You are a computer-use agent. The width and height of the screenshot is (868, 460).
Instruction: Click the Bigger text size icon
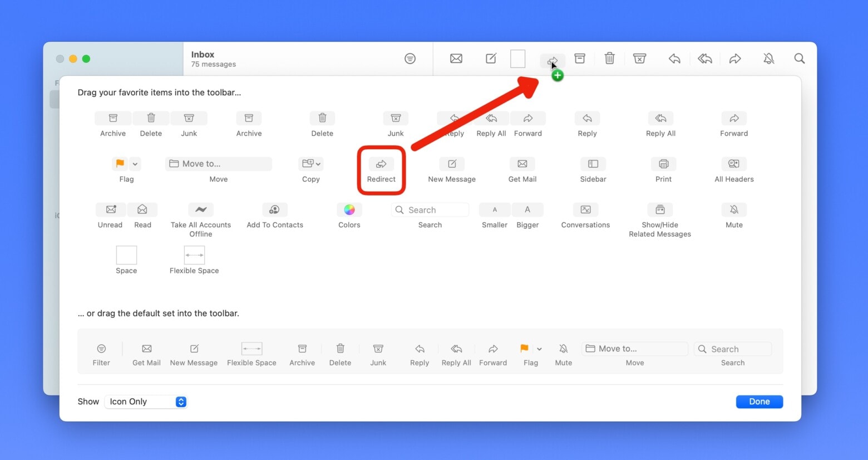click(x=527, y=210)
